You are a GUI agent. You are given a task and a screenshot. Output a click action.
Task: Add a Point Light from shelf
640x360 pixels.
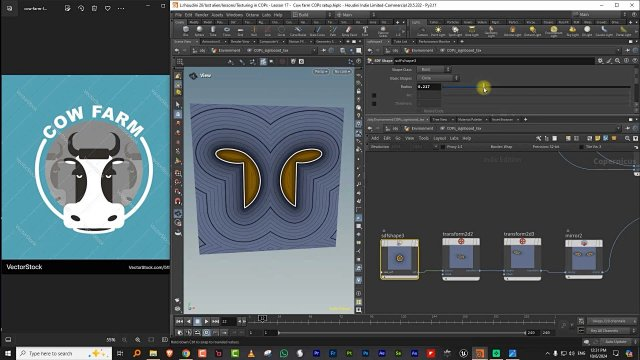click(x=438, y=31)
